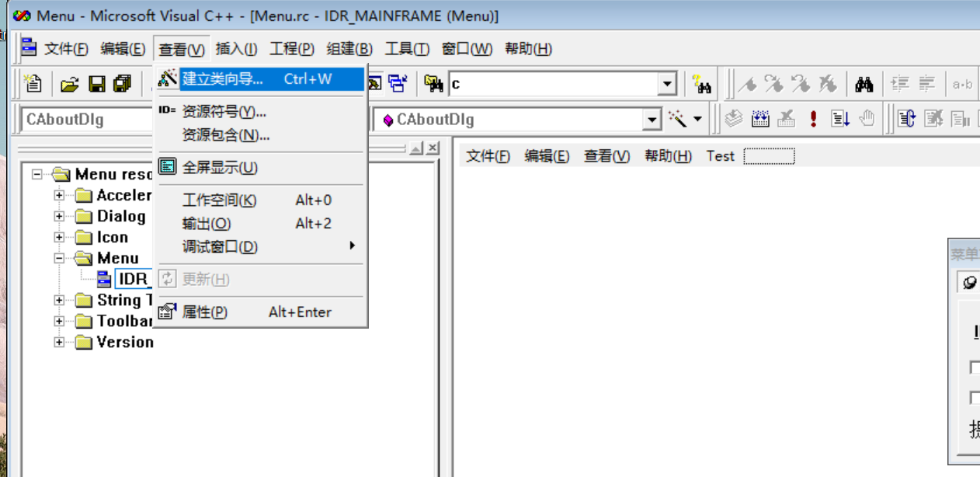Open 调试窗口(D) submenu
This screenshot has width=980, height=477.
[x=259, y=247]
